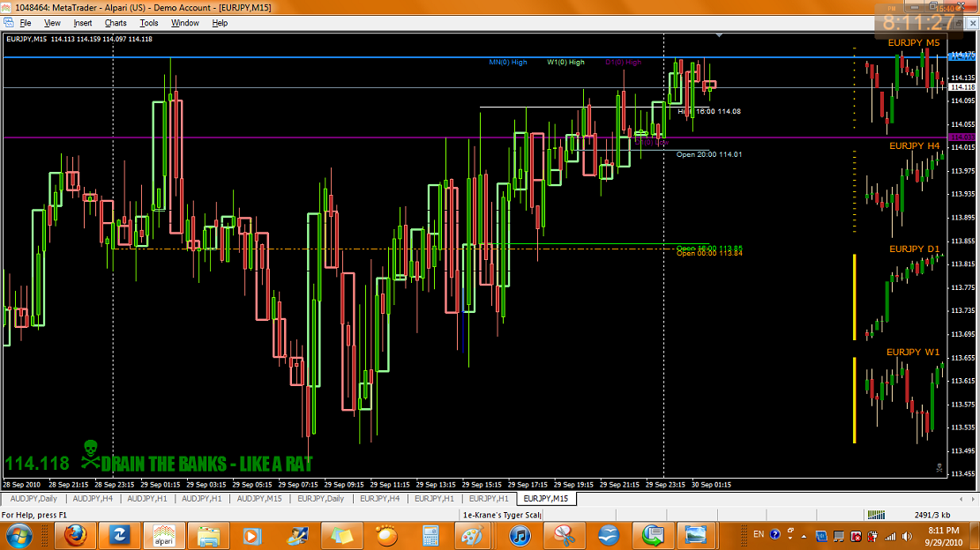This screenshot has height=550, width=980.
Task: Open the Windows Start menu
Action: coord(19,536)
